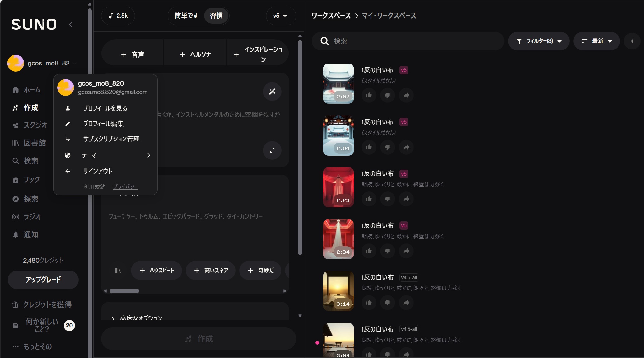Click the アップグレード button
The image size is (644, 358).
[x=43, y=280]
